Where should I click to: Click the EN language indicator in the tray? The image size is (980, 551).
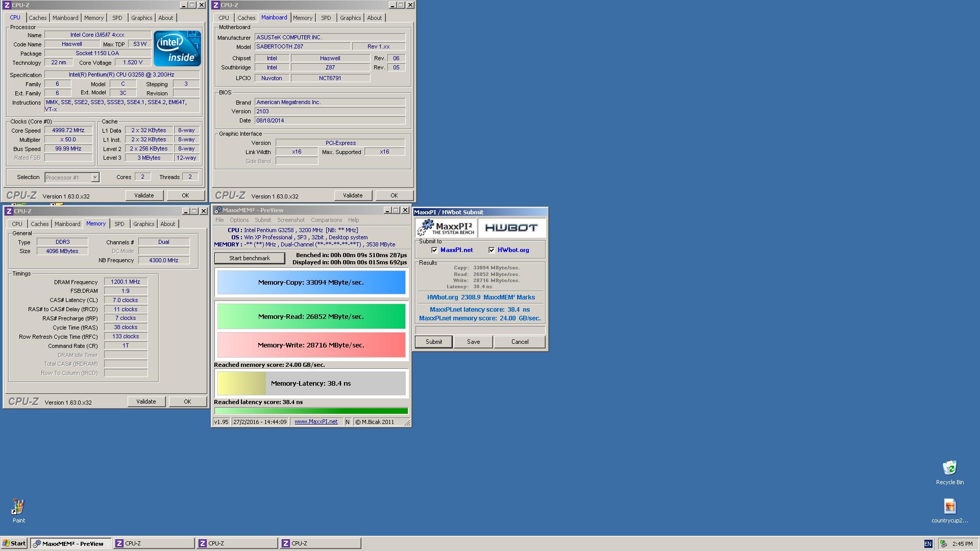[927, 544]
